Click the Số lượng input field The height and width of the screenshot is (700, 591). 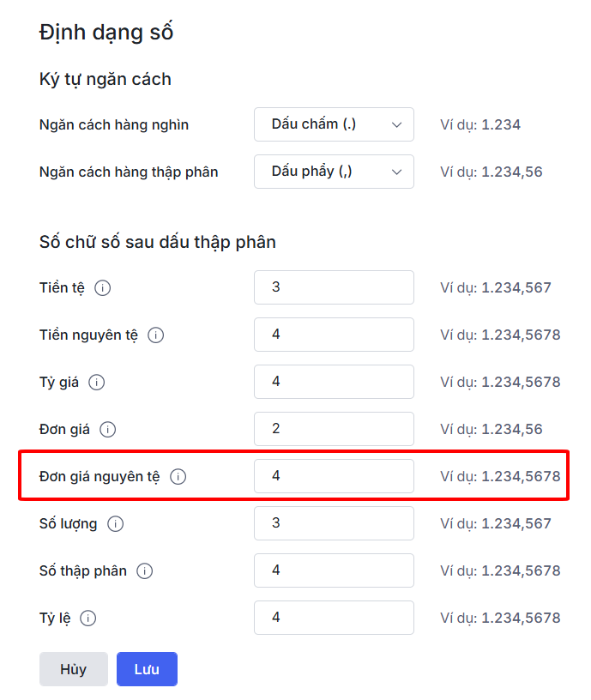point(334,523)
